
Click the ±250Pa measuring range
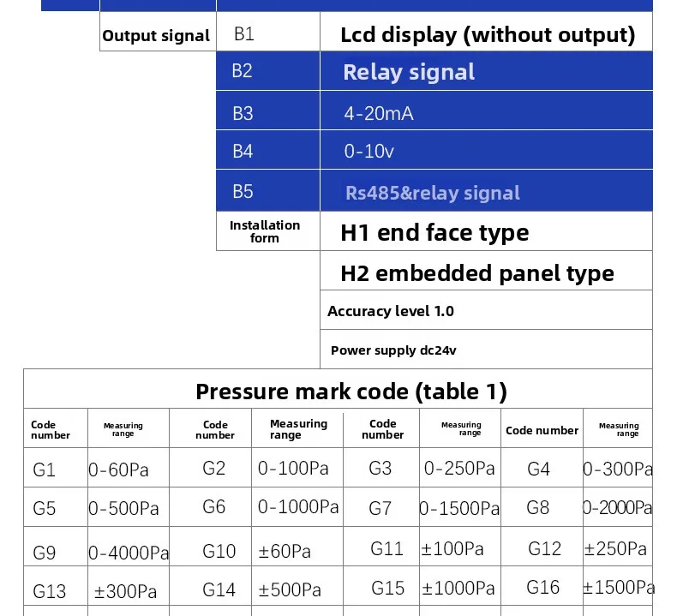click(x=615, y=548)
